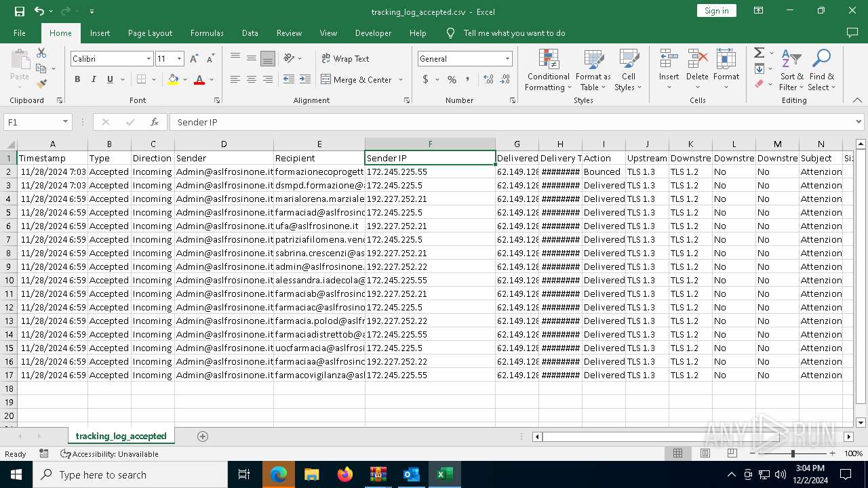
Task: Click Merge & Center button
Action: tap(357, 79)
